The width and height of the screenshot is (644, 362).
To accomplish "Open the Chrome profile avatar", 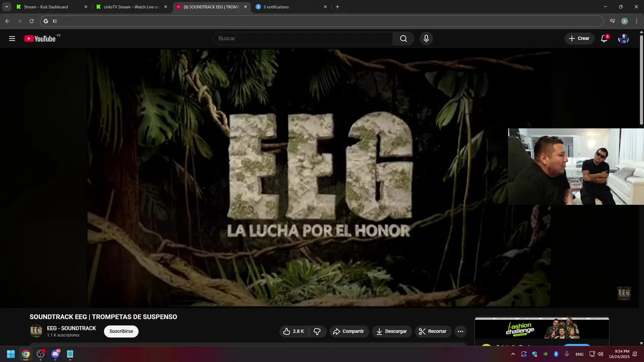I will [x=624, y=21].
